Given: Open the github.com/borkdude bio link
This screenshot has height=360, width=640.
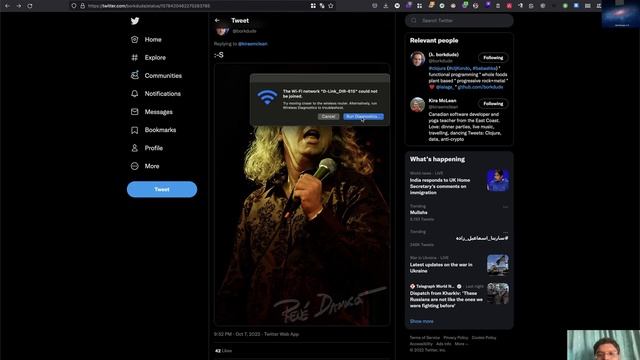Looking at the screenshot, I should click(x=480, y=87).
